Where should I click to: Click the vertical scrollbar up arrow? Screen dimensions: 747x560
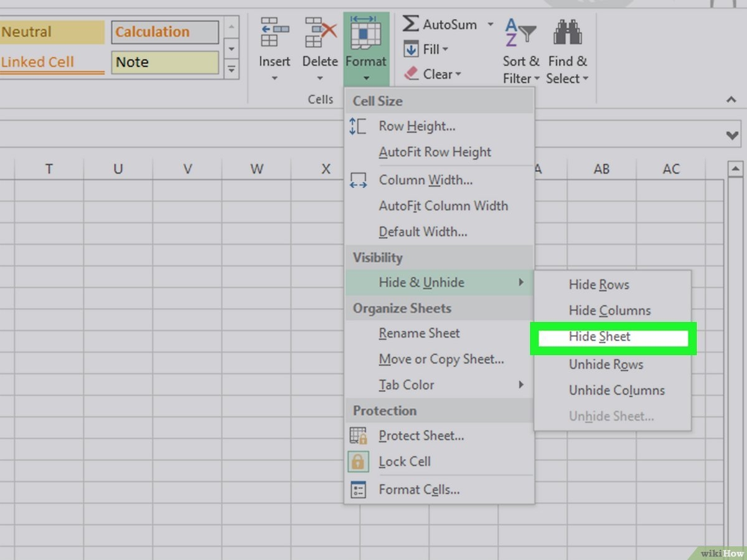[737, 167]
